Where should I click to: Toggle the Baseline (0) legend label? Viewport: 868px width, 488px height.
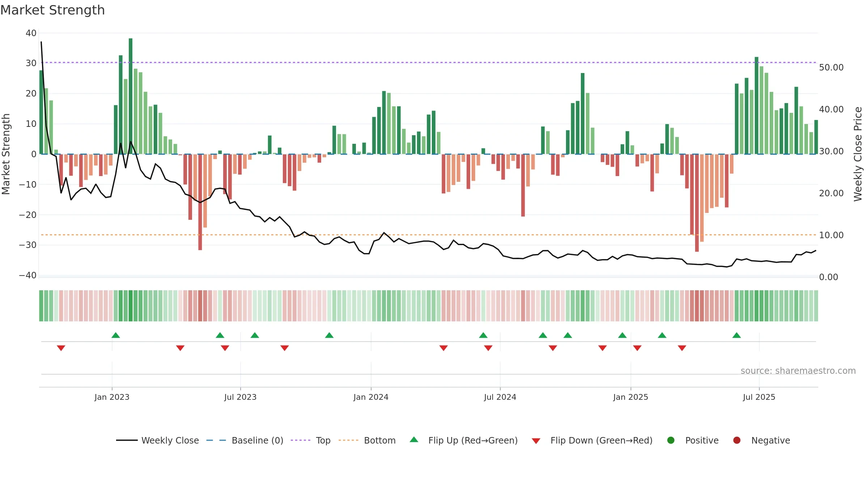[258, 440]
